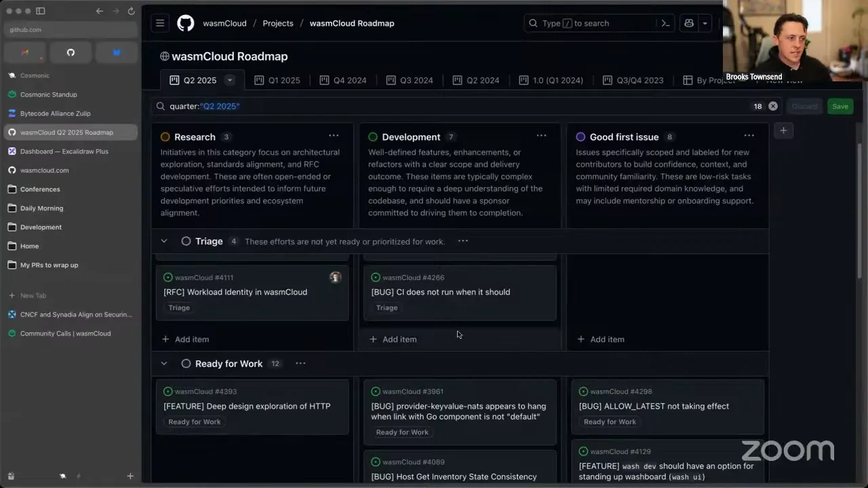Open Triage group options menu
The image size is (868, 488).
point(463,241)
